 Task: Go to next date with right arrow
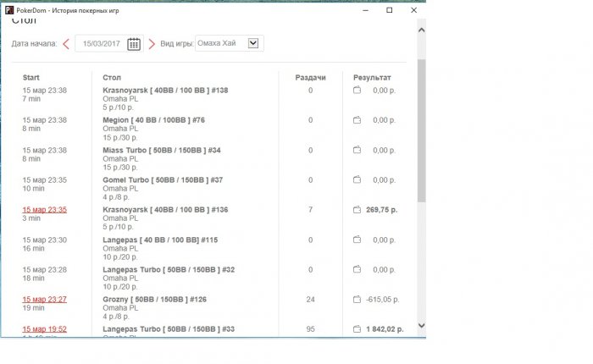pos(152,44)
